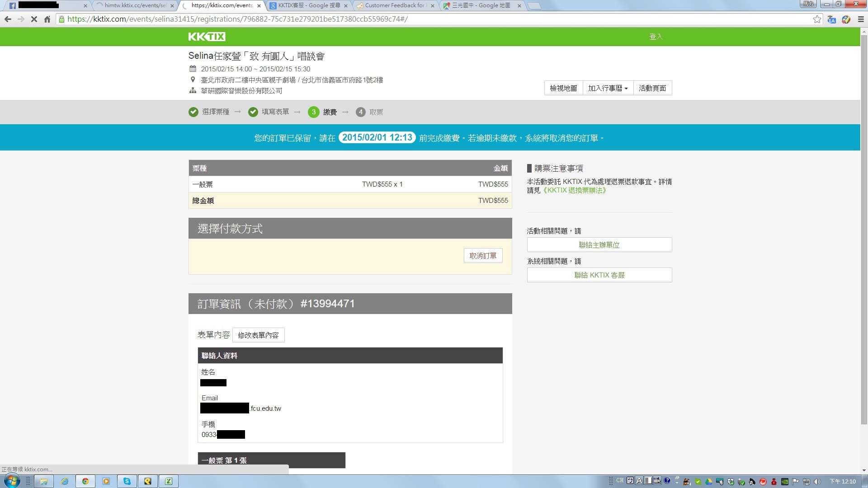Click the 聯絡主辦單位 button
Screen dimensions: 868x488
pos(599,245)
